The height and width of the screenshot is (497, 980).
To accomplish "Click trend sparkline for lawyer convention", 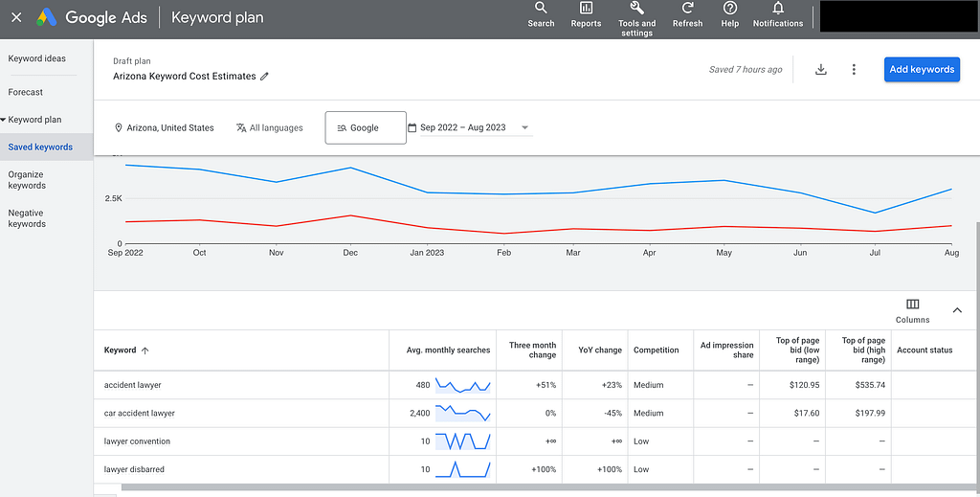I will click(x=462, y=441).
